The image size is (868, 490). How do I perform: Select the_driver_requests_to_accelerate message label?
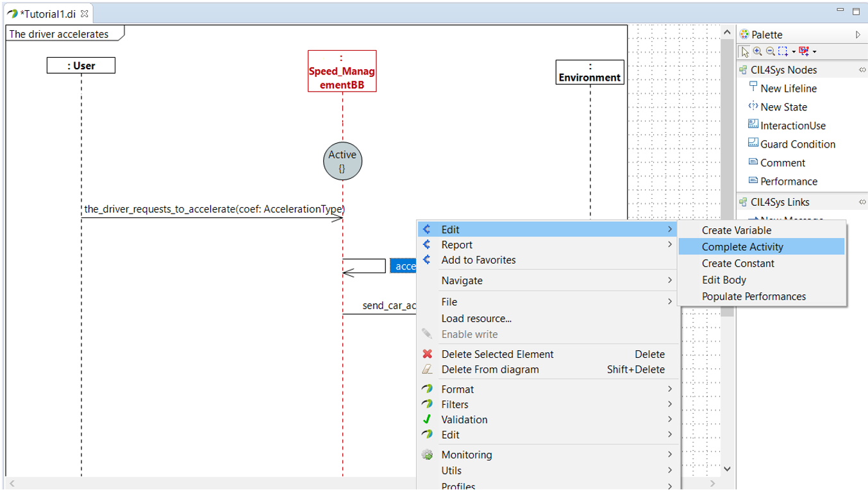[x=215, y=209]
